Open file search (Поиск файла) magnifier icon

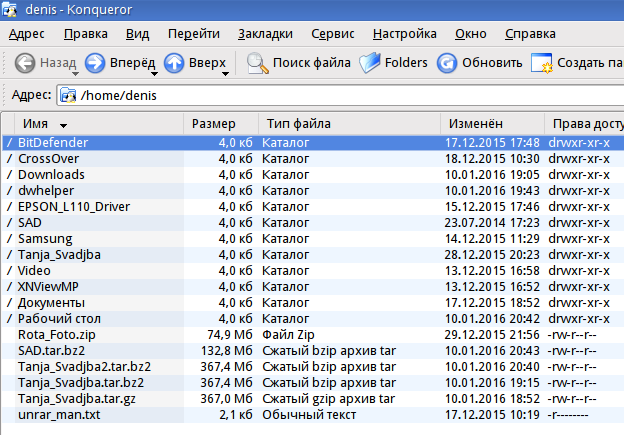(x=258, y=63)
